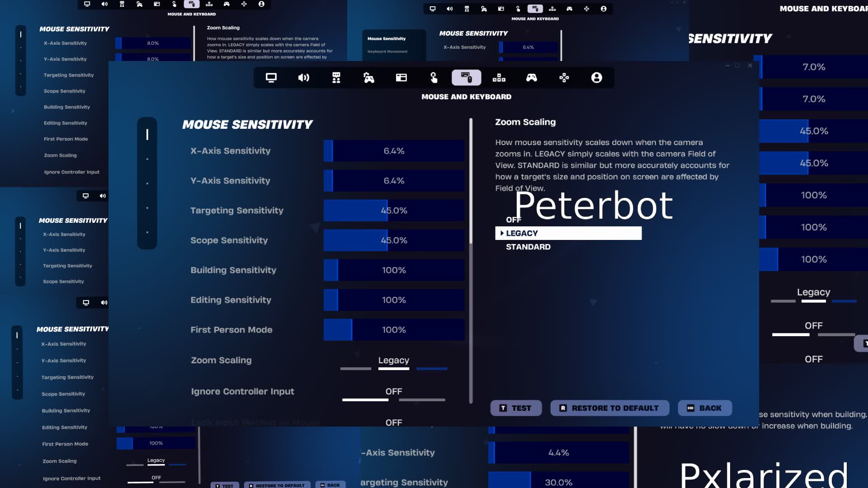
Task: Open the Game UI settings window icon
Action: pos(401,78)
